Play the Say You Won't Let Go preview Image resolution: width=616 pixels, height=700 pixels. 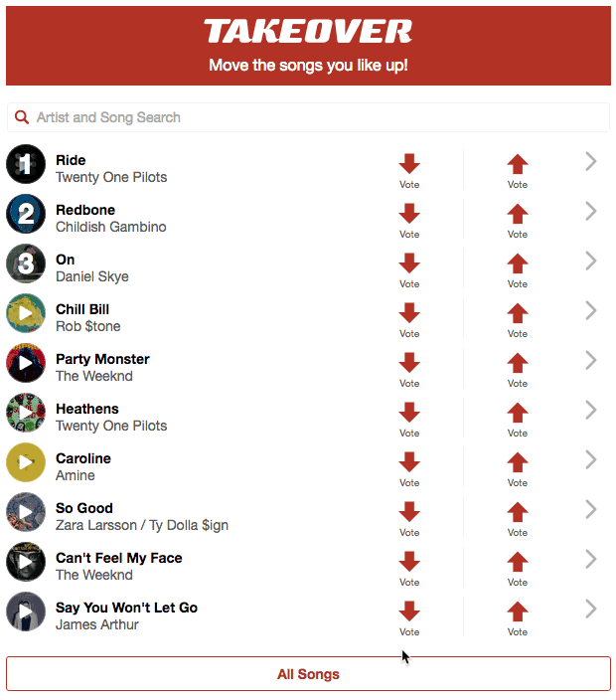[26, 612]
